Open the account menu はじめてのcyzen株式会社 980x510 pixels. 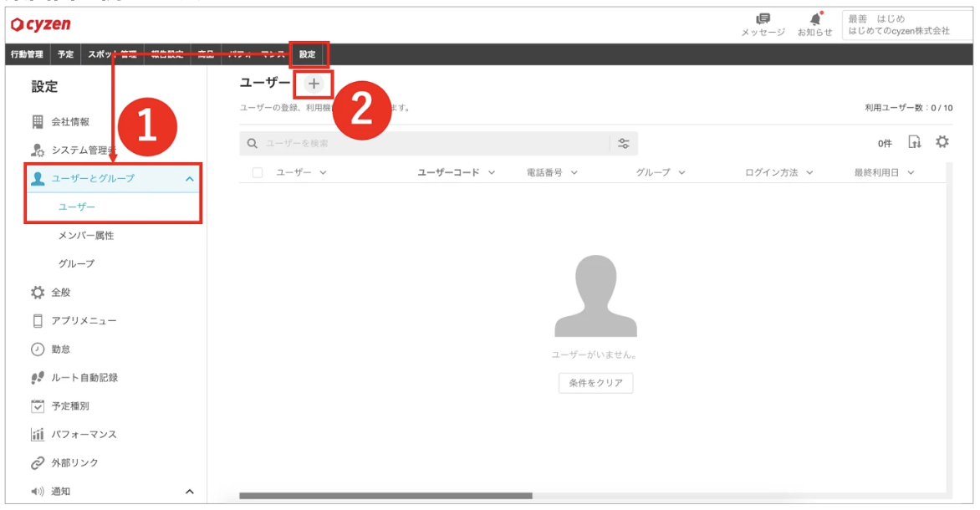pyautogui.click(x=907, y=25)
